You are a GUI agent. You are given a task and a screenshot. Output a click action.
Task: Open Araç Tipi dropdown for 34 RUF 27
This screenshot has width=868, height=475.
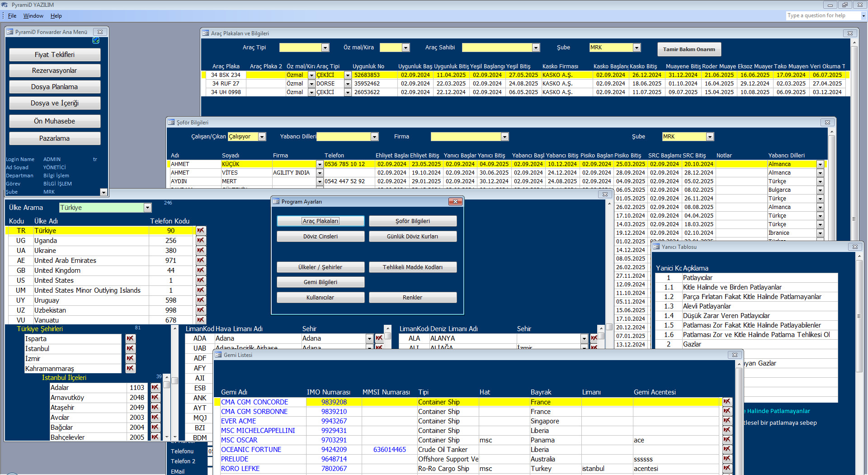click(x=348, y=84)
